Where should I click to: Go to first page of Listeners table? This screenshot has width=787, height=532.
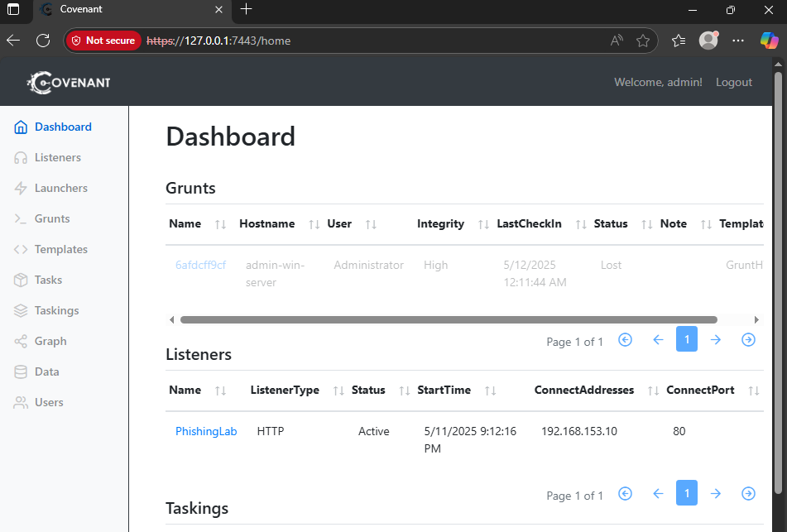coord(625,494)
